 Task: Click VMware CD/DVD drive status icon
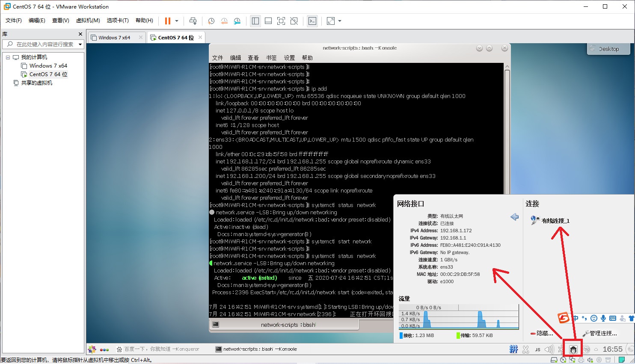(x=563, y=360)
